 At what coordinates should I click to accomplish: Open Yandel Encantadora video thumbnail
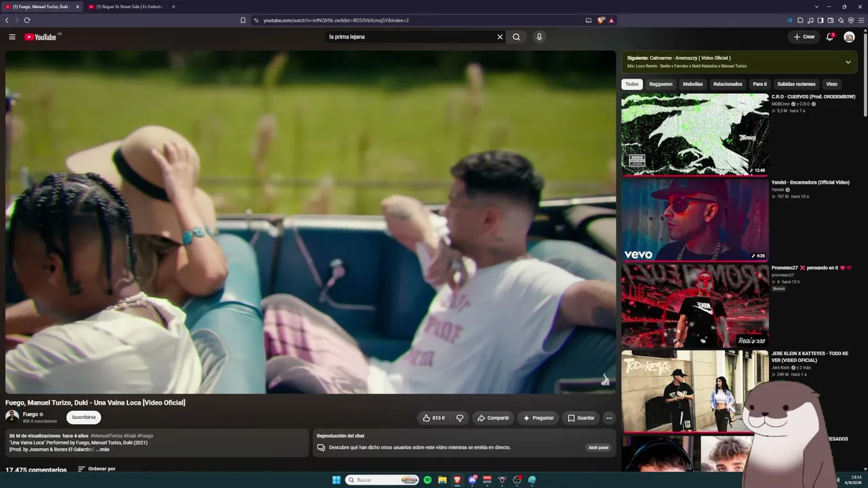point(695,220)
